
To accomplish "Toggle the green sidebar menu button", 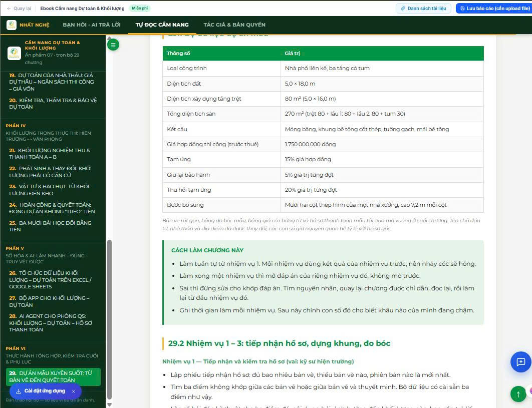I will coord(113,45).
